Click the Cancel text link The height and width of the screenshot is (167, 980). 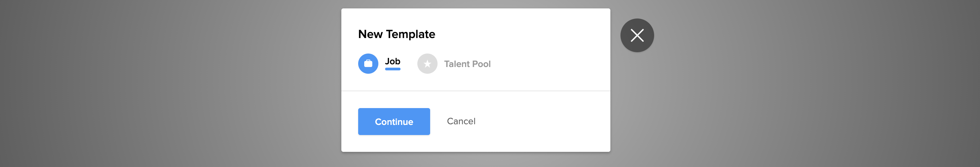[x=461, y=121]
